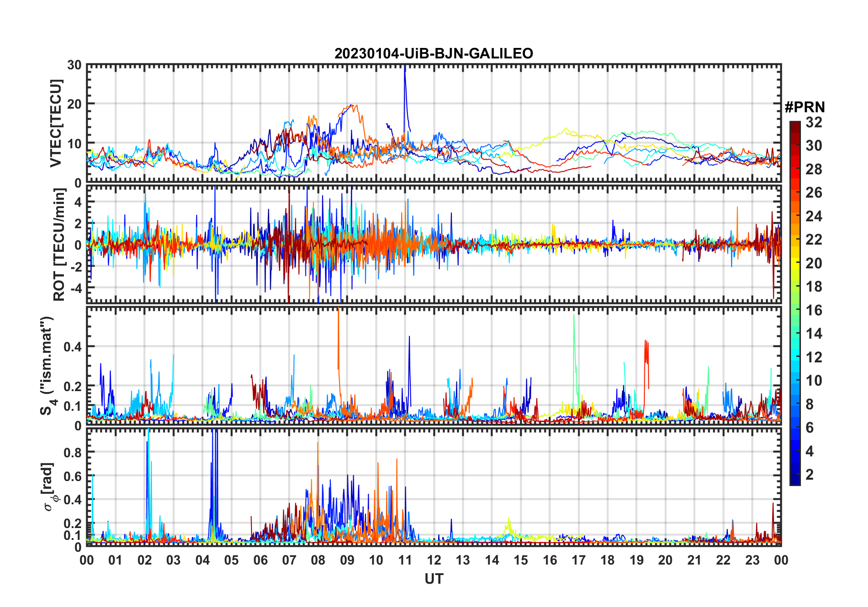This screenshot has height=607, width=868.
Task: Click VTEC y-axis tick label 20
Action: coord(74,104)
